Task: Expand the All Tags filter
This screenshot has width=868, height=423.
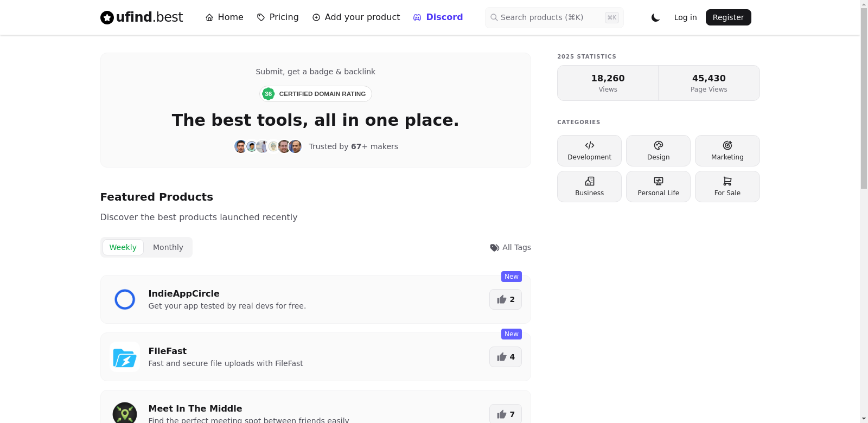Action: (x=510, y=247)
